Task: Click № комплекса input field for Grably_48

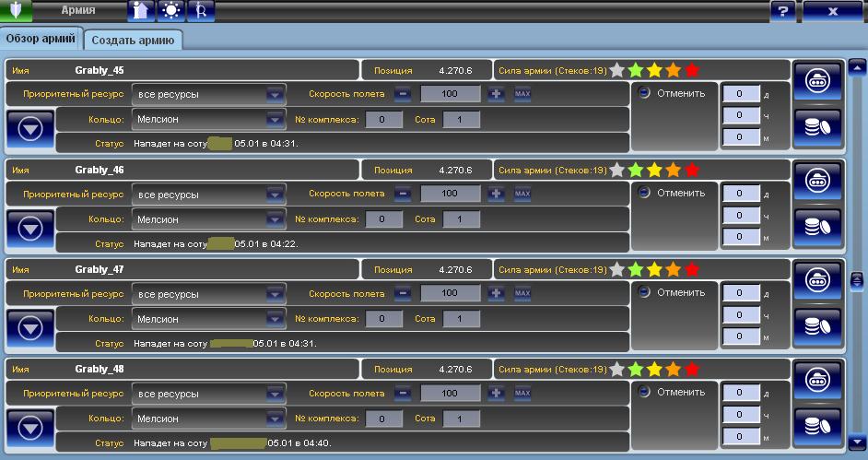Action: pos(383,419)
